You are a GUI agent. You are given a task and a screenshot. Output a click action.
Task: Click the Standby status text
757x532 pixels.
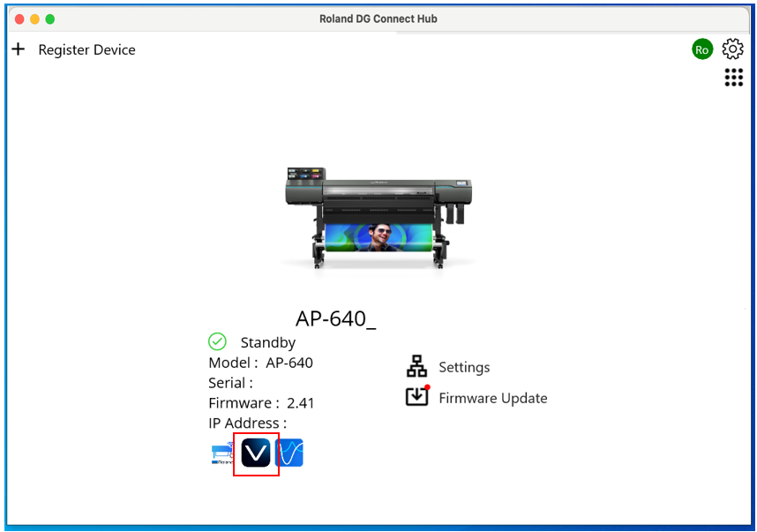pyautogui.click(x=268, y=342)
